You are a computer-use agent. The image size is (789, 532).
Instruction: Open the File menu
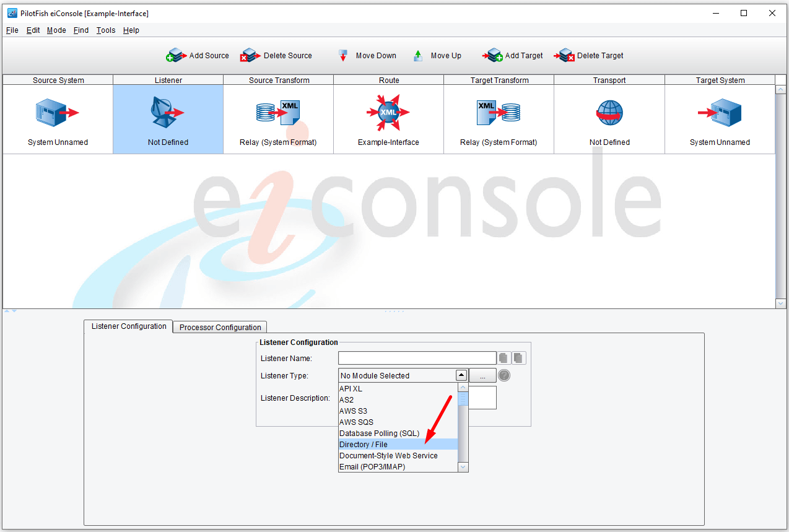(12, 30)
